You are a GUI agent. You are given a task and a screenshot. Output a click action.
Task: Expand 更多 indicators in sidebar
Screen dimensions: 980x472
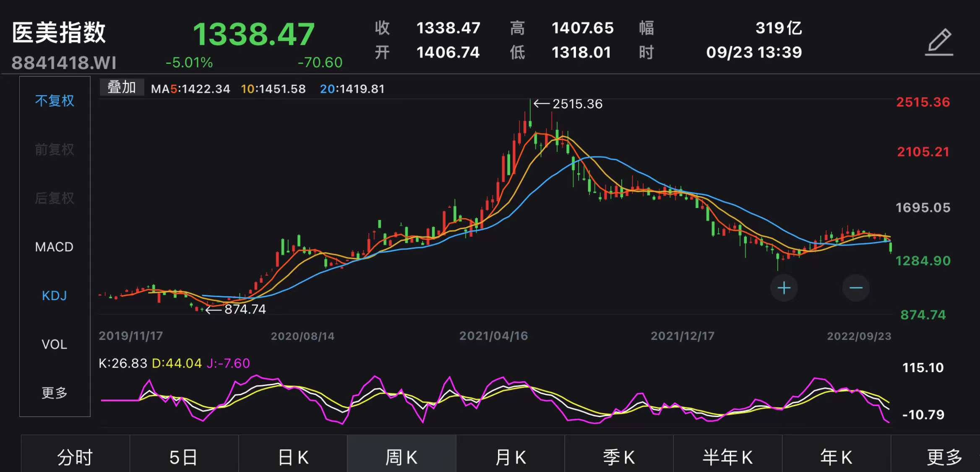[55, 393]
